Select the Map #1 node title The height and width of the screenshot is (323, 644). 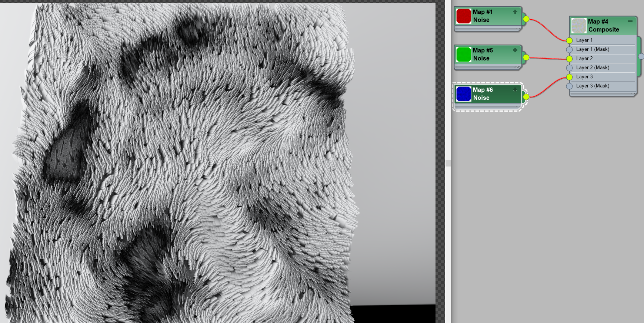click(x=483, y=12)
